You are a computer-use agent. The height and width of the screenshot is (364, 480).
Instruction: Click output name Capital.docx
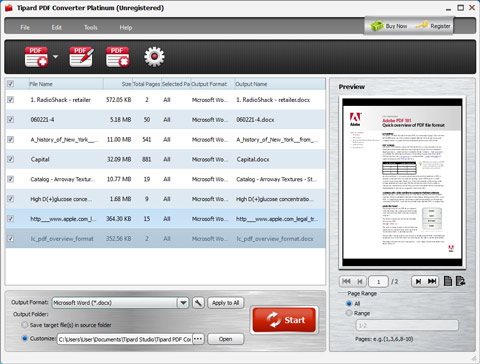pos(253,159)
